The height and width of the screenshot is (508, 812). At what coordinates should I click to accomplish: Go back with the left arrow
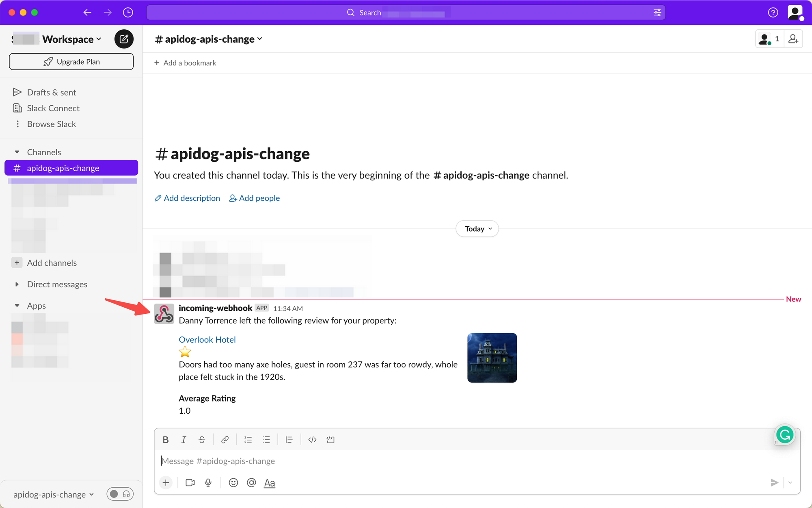(87, 13)
